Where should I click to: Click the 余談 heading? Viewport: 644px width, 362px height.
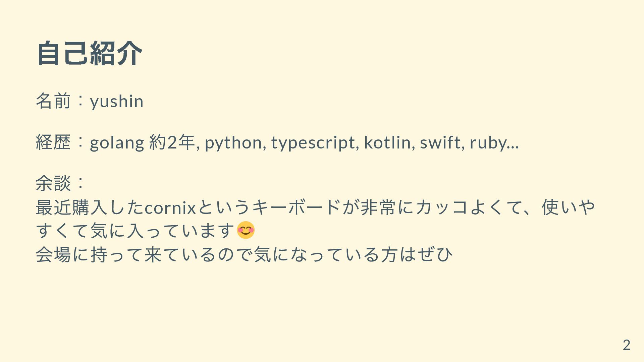coord(53,183)
